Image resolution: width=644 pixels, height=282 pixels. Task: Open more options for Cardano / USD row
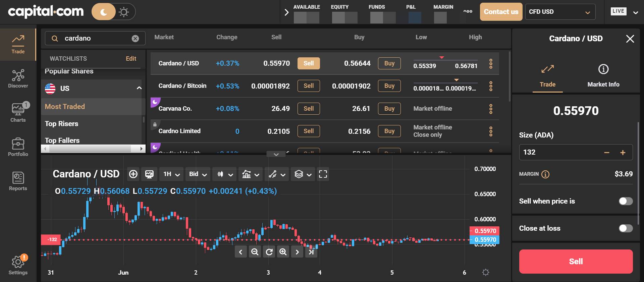(x=491, y=64)
